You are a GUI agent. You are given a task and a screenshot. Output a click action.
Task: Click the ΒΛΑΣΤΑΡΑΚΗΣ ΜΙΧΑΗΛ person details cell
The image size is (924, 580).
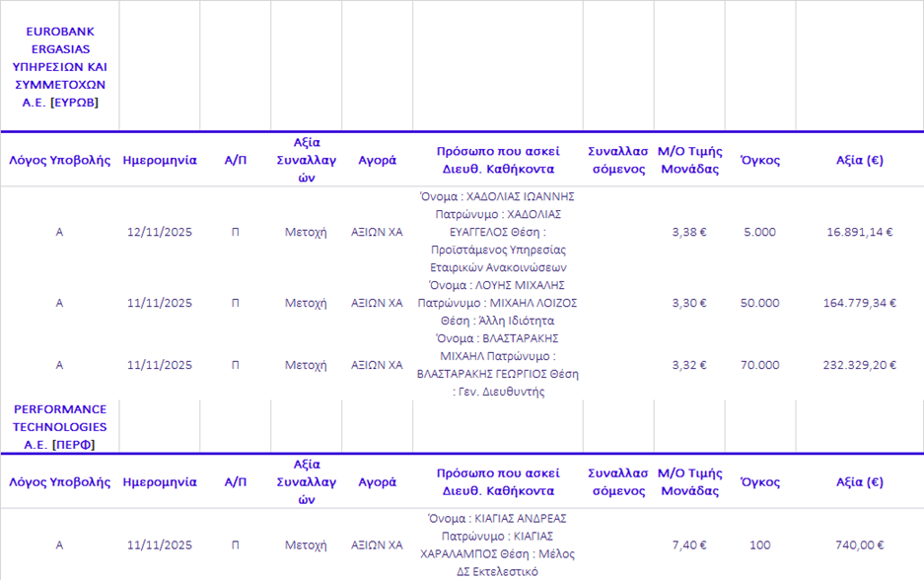coord(498,365)
